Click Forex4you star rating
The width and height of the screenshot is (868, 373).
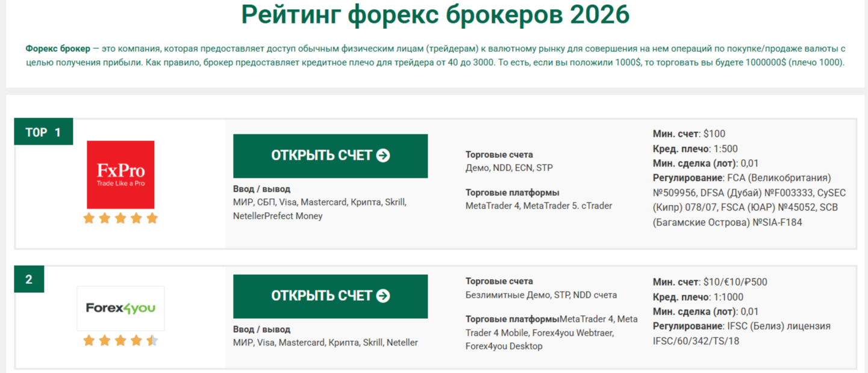[x=120, y=341]
